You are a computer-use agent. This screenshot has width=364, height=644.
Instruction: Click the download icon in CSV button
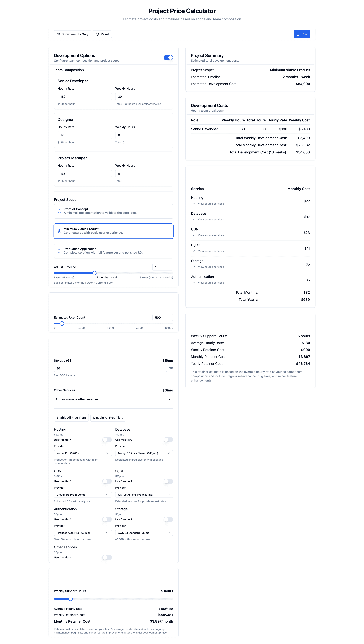coord(298,34)
